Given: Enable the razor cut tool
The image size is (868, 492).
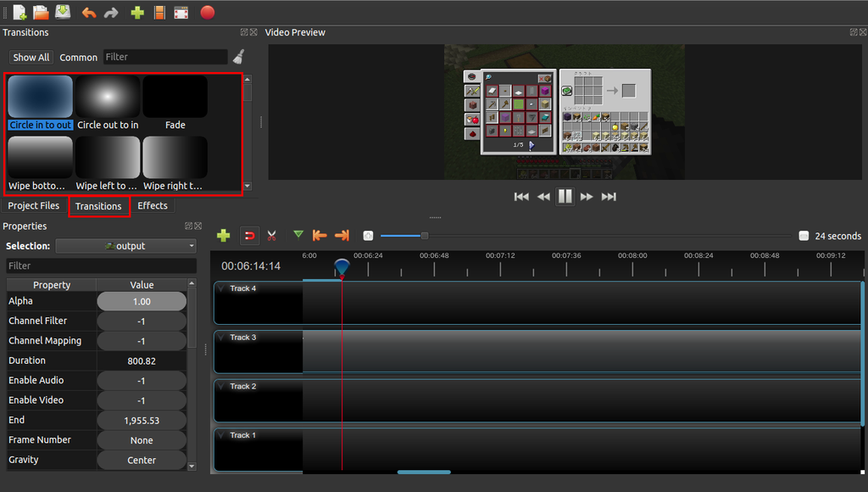Looking at the screenshot, I should pyautogui.click(x=272, y=236).
